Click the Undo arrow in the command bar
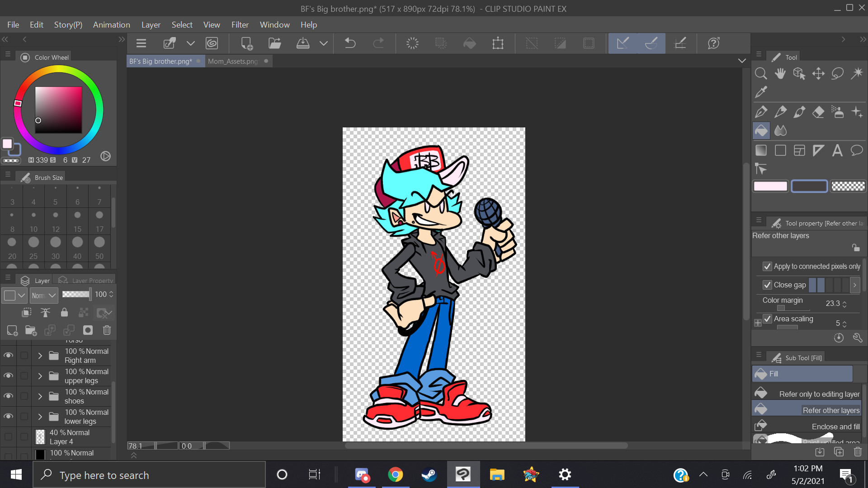The height and width of the screenshot is (488, 868). pos(350,43)
